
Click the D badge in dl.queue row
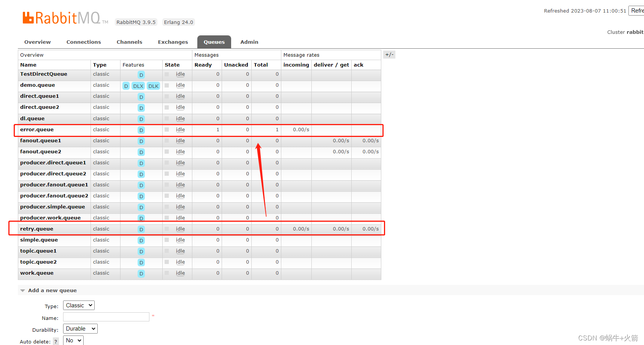click(x=141, y=119)
